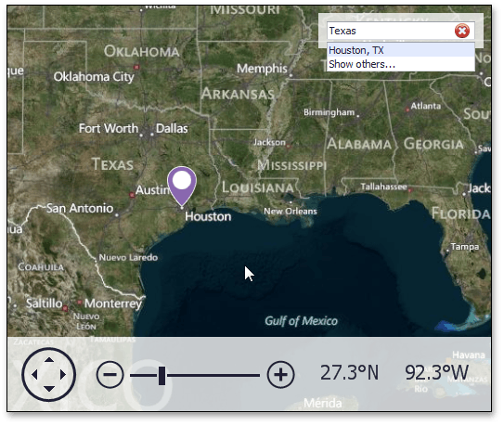Click the Tallahassee city label
Image resolution: width=504 pixels, height=426 pixels.
coord(383,187)
